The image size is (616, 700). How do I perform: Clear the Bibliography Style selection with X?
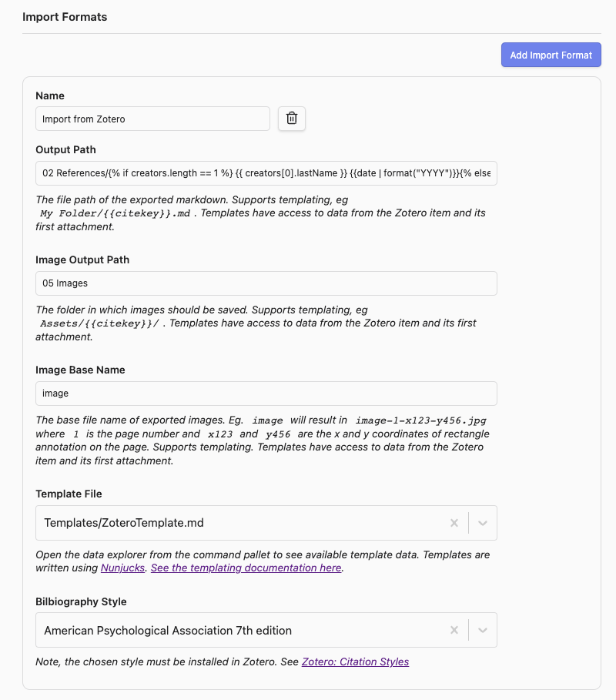454,630
